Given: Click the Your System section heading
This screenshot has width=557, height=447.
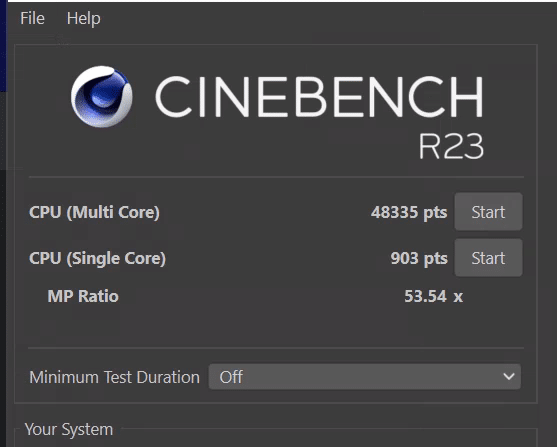Looking at the screenshot, I should 69,429.
